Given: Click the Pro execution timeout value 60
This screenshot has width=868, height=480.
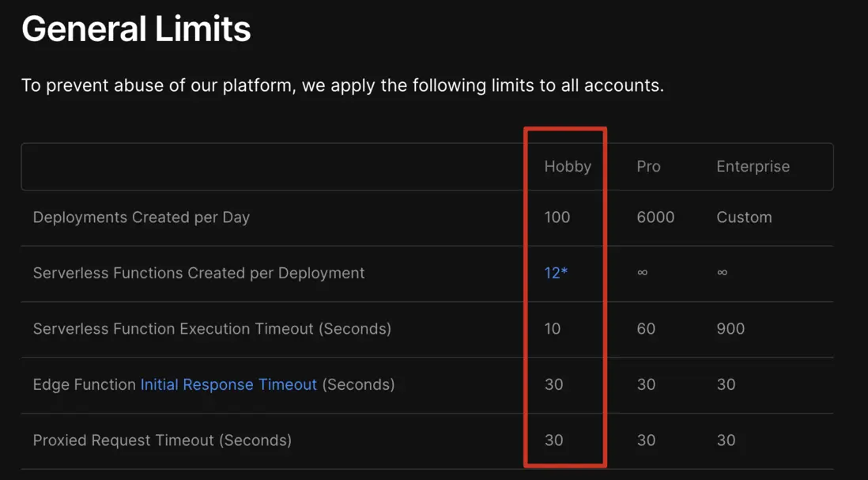Looking at the screenshot, I should (x=646, y=328).
